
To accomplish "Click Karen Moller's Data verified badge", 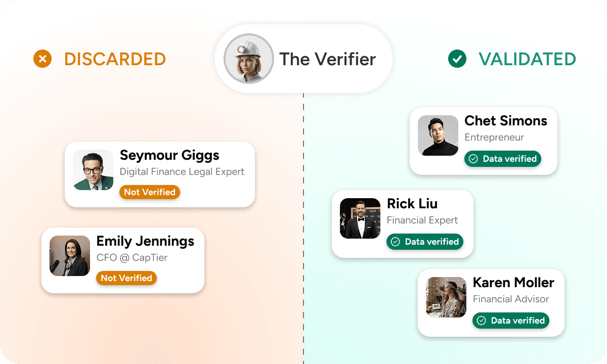I will click(511, 321).
